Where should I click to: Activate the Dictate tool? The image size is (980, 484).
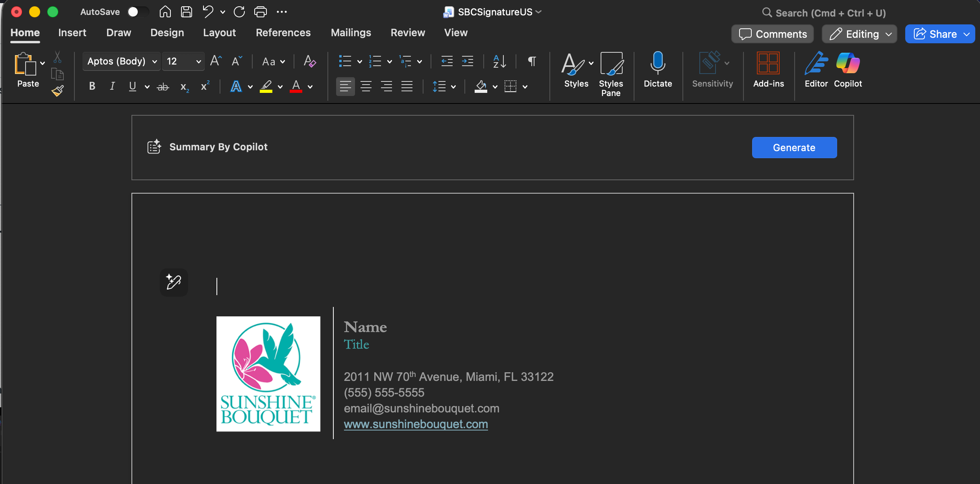(x=657, y=70)
